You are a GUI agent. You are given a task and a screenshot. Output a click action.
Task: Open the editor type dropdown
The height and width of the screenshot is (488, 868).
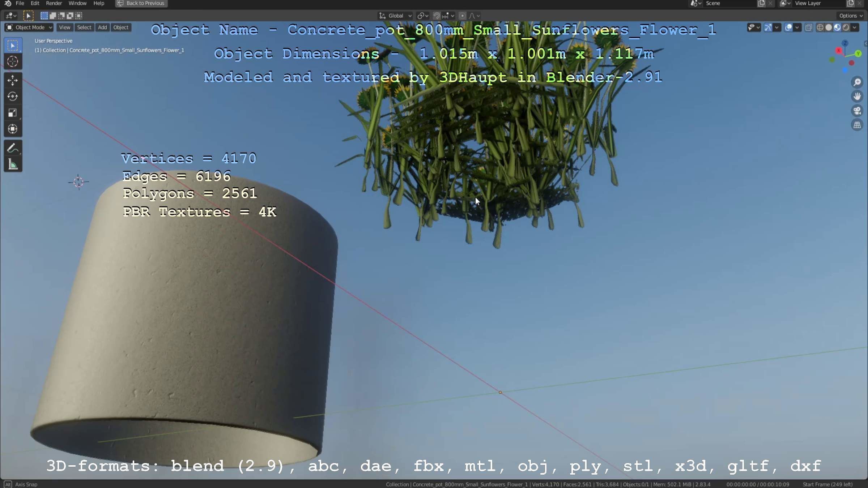pos(11,16)
